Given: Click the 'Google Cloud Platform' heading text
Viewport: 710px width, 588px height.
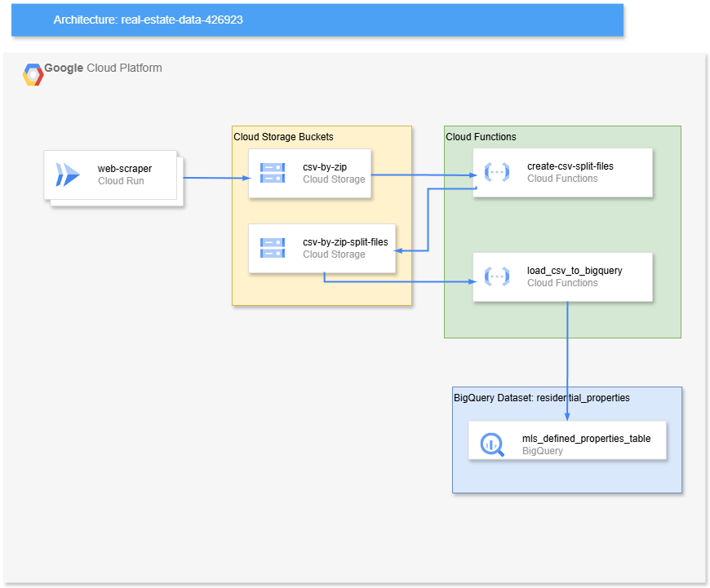Looking at the screenshot, I should tap(103, 68).
